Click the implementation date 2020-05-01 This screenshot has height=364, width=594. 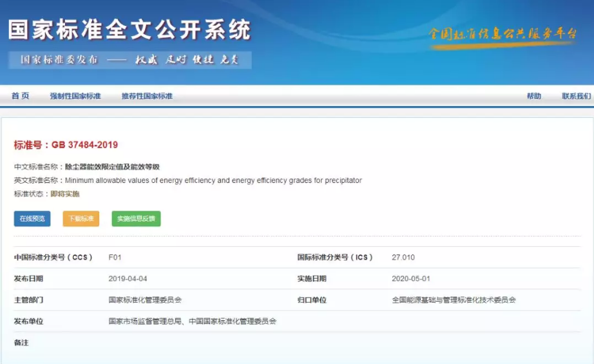click(x=410, y=279)
